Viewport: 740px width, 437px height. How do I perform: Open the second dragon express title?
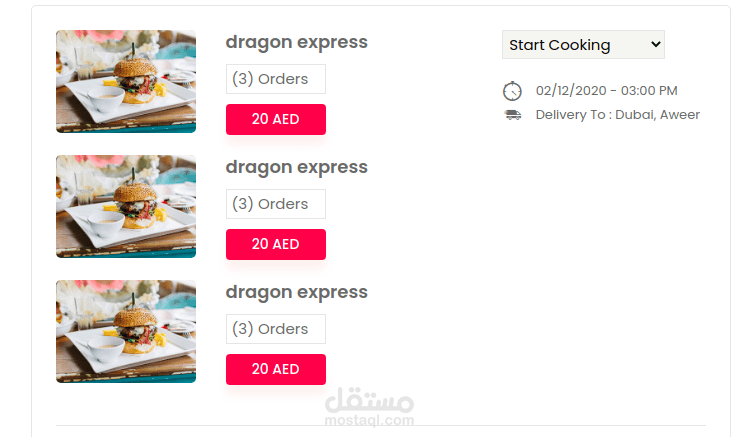(x=296, y=167)
